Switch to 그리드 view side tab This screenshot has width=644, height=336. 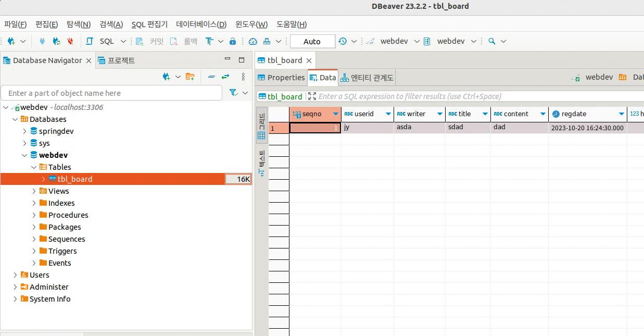click(262, 125)
